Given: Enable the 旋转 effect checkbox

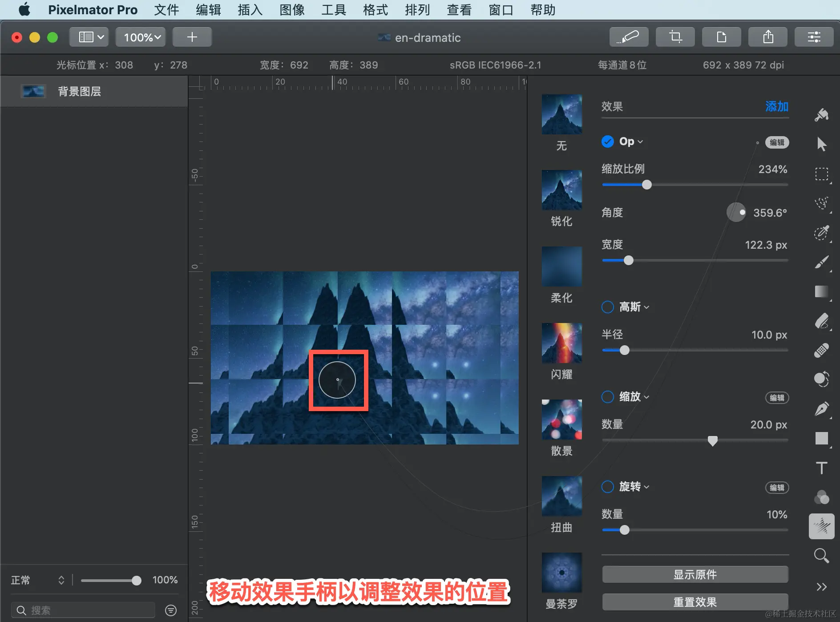Looking at the screenshot, I should coord(607,487).
